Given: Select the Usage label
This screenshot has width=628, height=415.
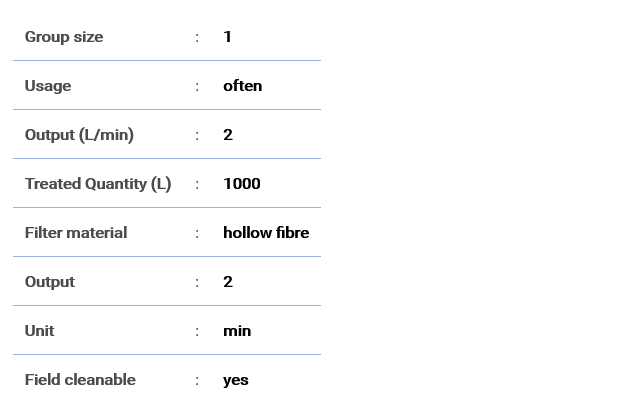Looking at the screenshot, I should (x=48, y=86).
